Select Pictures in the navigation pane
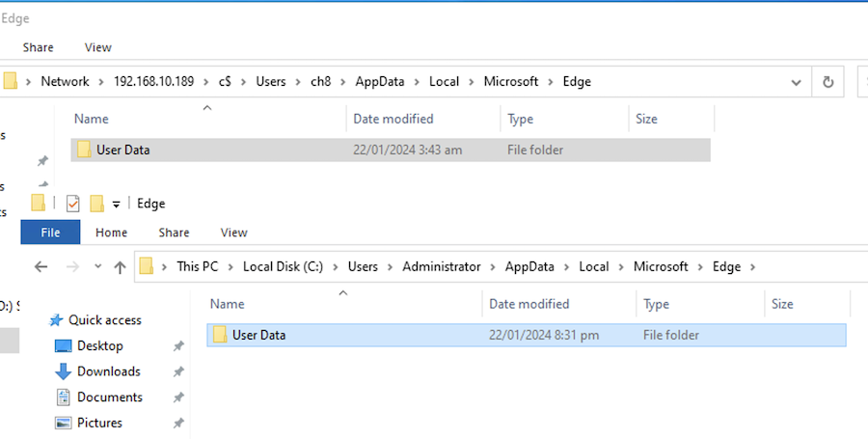This screenshot has height=439, width=868. pos(99,423)
